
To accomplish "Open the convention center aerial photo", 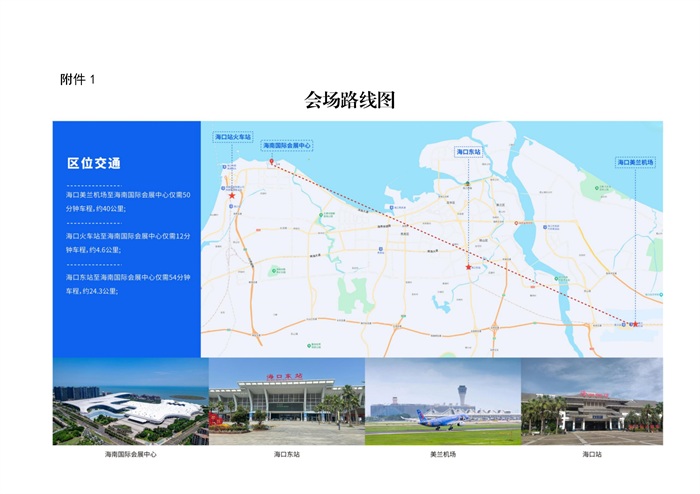I will [130, 401].
